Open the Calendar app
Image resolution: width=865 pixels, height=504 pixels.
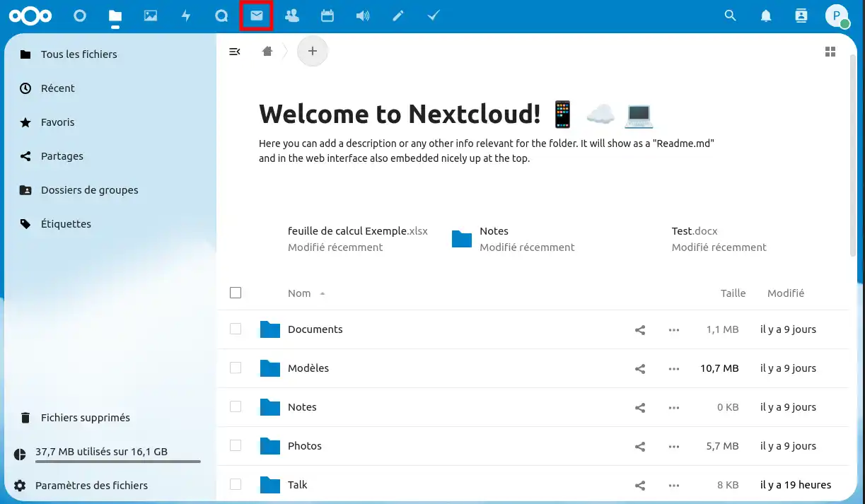[x=327, y=15]
